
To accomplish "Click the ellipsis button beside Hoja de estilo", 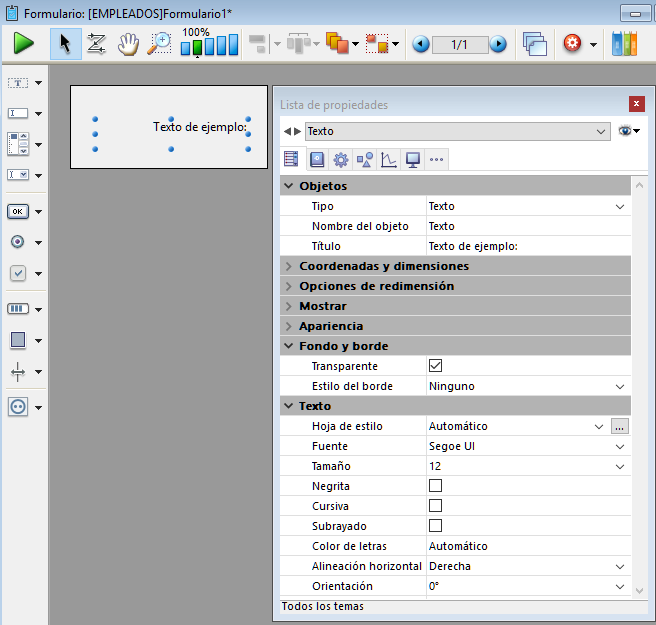I will pos(620,426).
